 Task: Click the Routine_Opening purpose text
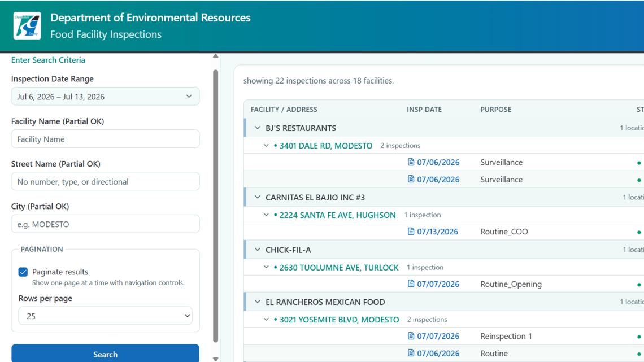(x=511, y=284)
